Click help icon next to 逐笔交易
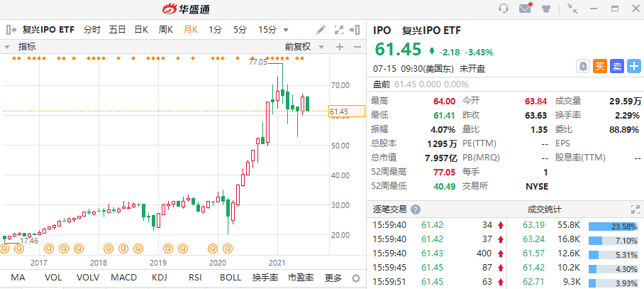The image size is (644, 289). coord(416,209)
